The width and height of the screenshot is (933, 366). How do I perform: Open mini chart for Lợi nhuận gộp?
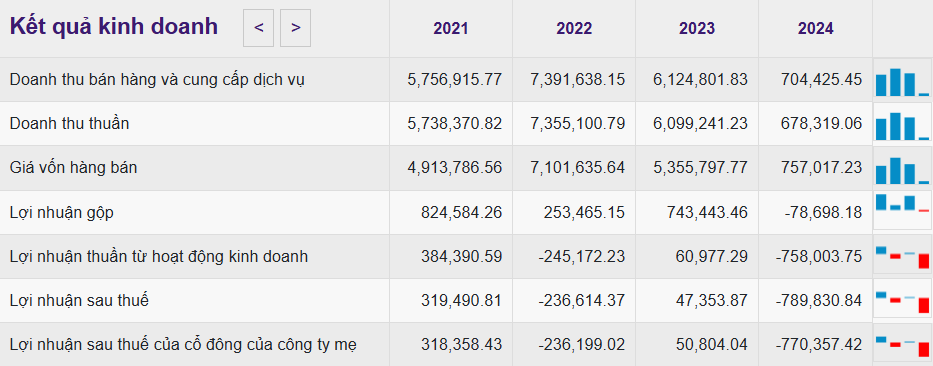902,212
